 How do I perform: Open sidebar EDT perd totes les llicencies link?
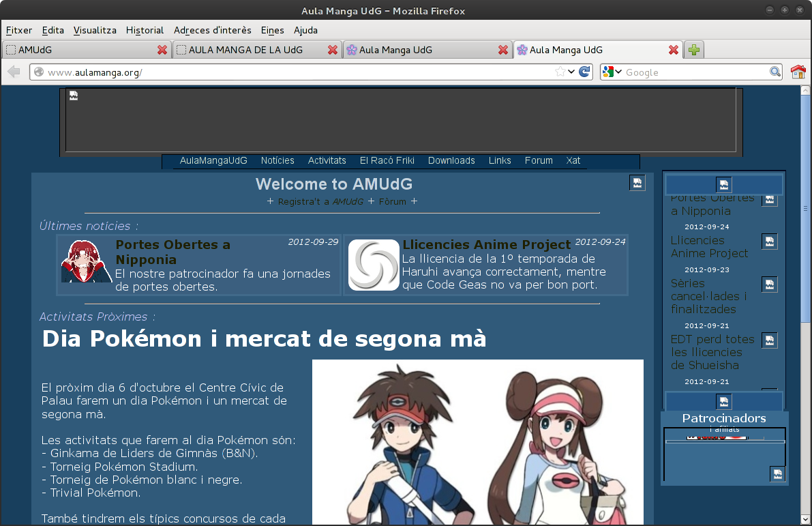712,353
